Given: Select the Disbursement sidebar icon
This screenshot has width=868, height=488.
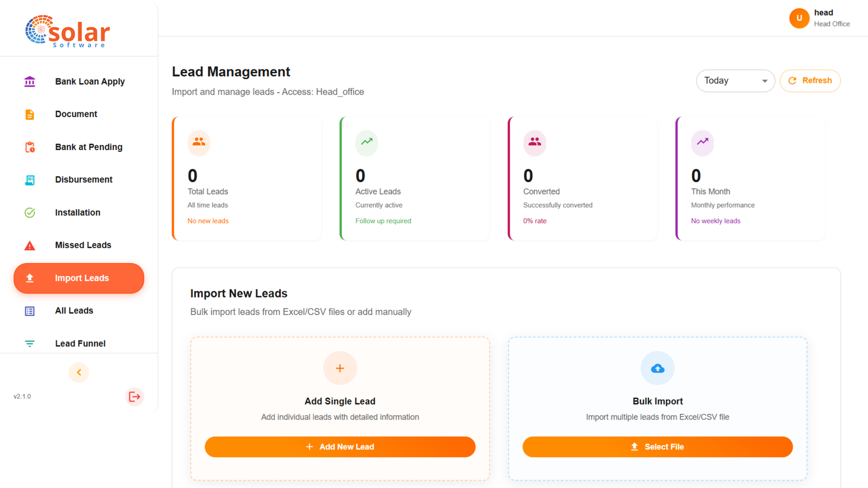Looking at the screenshot, I should pyautogui.click(x=29, y=179).
